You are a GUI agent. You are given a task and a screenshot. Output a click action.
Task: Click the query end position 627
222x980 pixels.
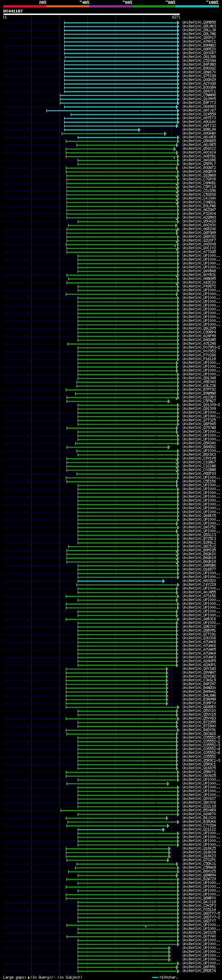click(x=175, y=17)
